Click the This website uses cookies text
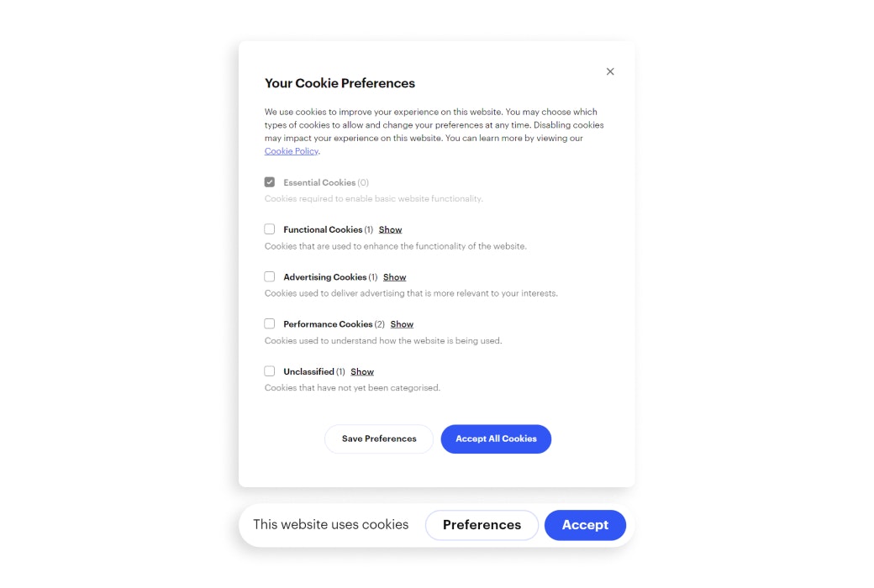Screen dimensions: 874x588 point(331,524)
